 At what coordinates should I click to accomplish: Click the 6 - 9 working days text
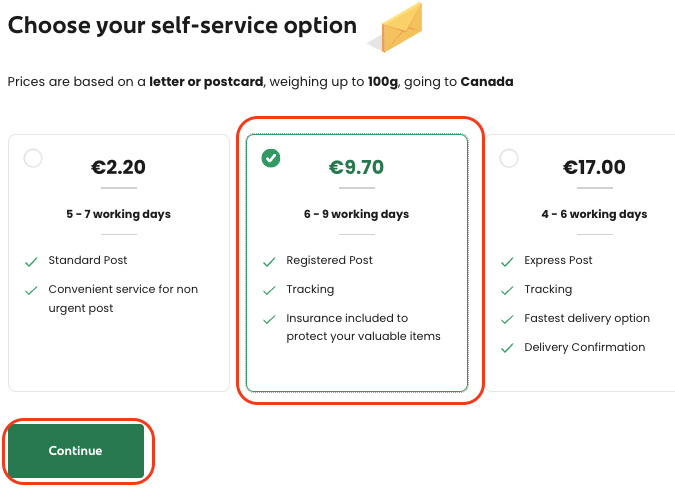tap(356, 214)
